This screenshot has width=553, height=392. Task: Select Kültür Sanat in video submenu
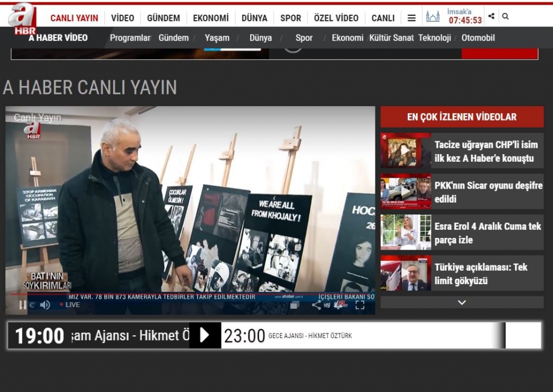click(x=391, y=38)
